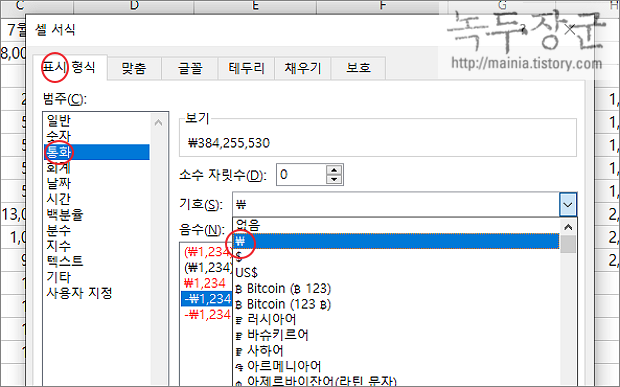620x387 pixels.
Task: Switch to the 보호 tab
Action: click(x=358, y=68)
